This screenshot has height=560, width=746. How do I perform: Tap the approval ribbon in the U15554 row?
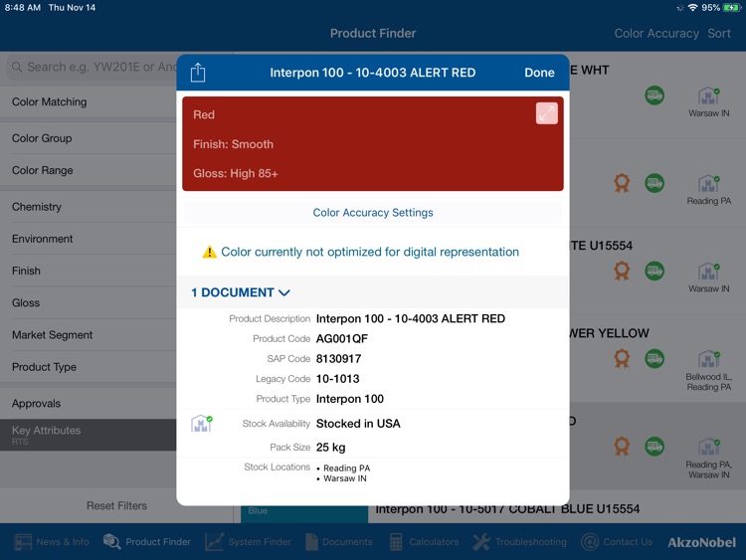click(622, 271)
